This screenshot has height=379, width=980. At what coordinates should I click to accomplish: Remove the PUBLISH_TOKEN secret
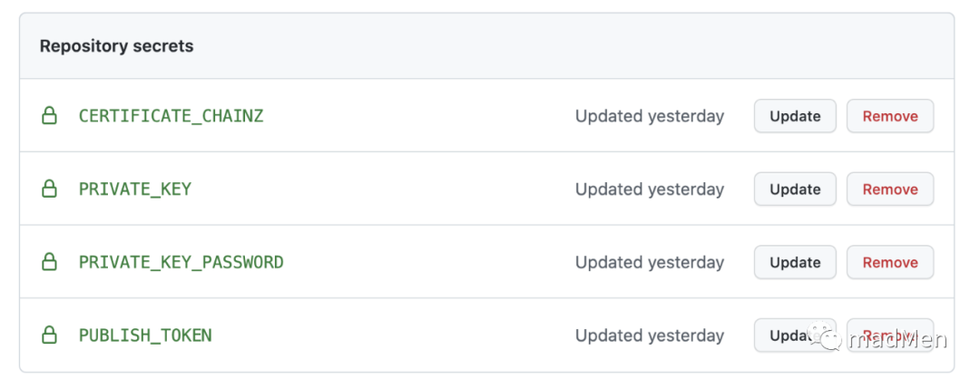(x=890, y=335)
